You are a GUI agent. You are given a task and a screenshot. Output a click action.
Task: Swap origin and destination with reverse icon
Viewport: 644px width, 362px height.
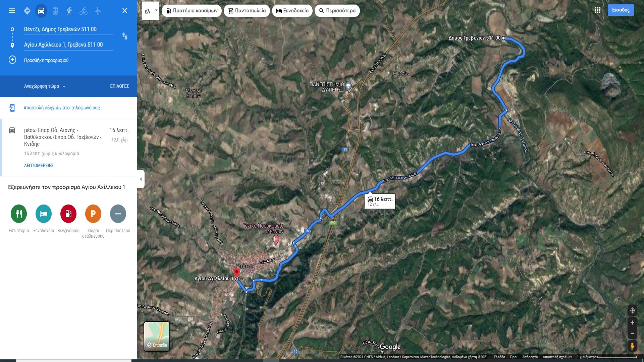pos(125,36)
